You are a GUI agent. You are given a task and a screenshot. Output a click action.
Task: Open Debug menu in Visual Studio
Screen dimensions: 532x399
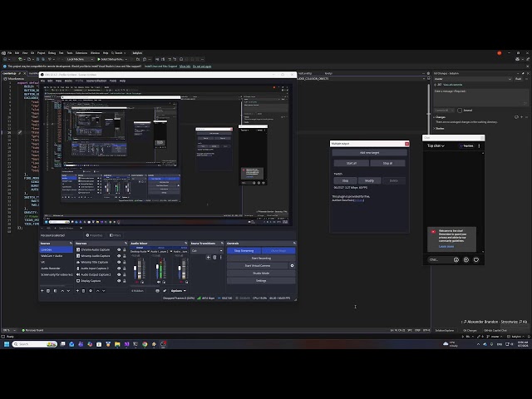tap(52, 53)
